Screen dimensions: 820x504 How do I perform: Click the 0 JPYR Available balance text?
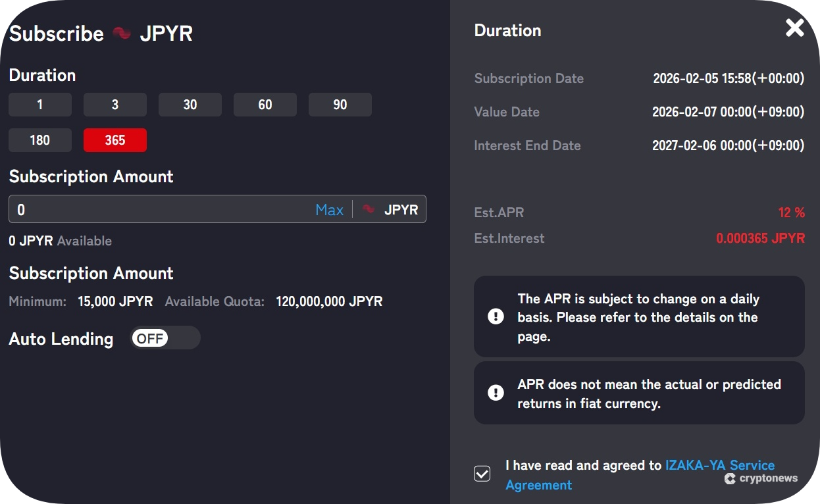tap(60, 241)
